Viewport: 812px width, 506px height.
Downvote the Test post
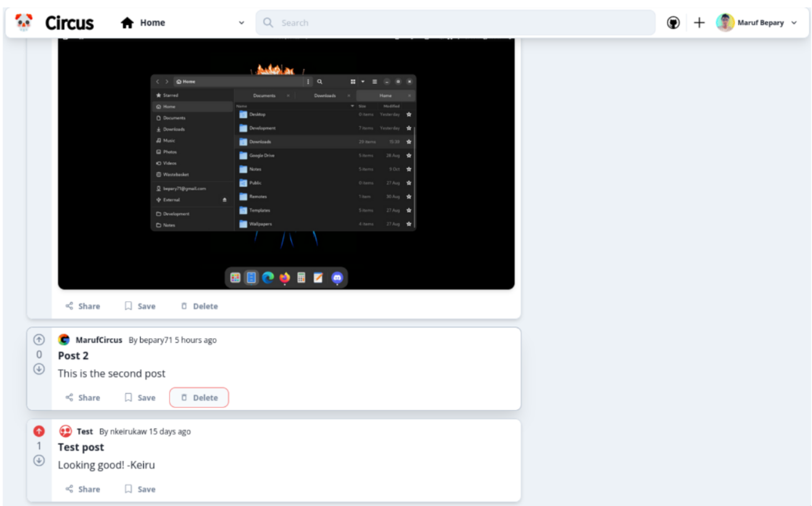pyautogui.click(x=39, y=460)
